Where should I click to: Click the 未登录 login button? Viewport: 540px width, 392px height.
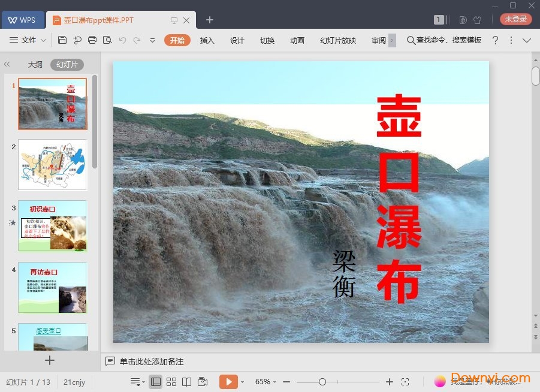pyautogui.click(x=515, y=19)
